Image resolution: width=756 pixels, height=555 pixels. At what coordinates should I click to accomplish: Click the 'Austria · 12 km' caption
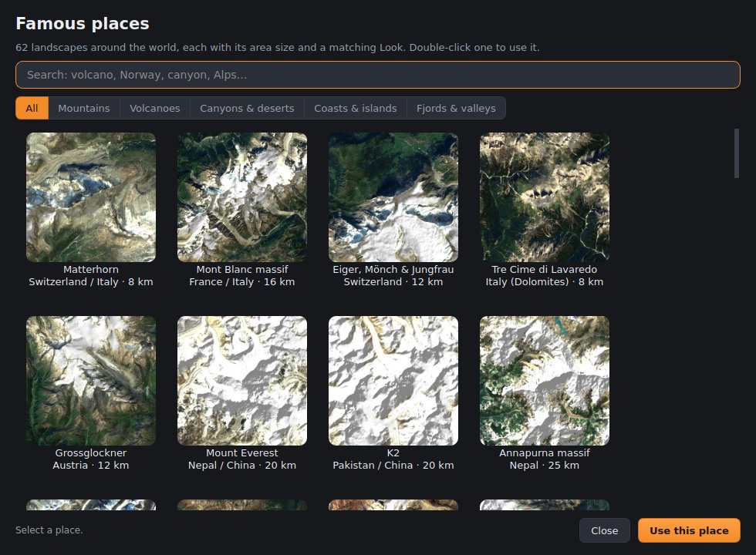[x=91, y=466]
